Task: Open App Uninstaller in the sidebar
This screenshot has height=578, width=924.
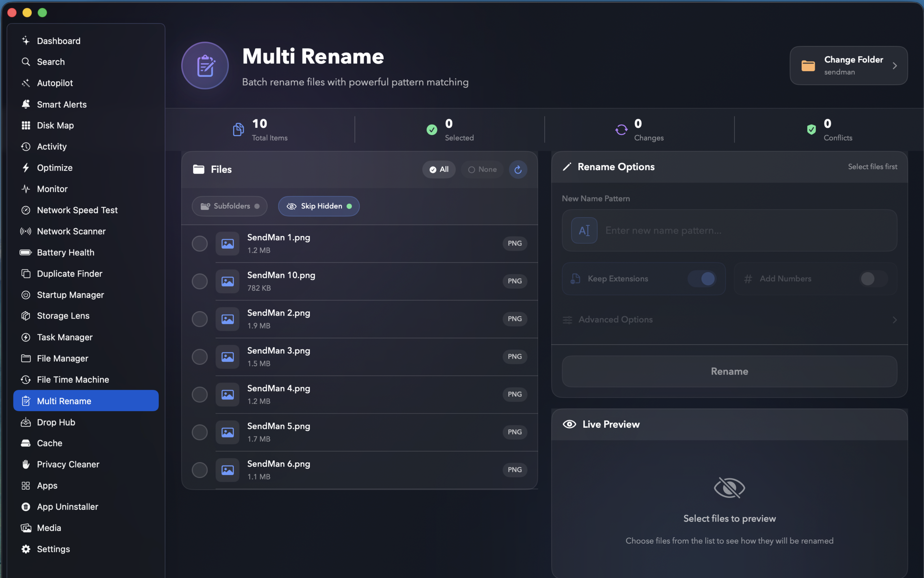Action: pyautogui.click(x=86, y=506)
